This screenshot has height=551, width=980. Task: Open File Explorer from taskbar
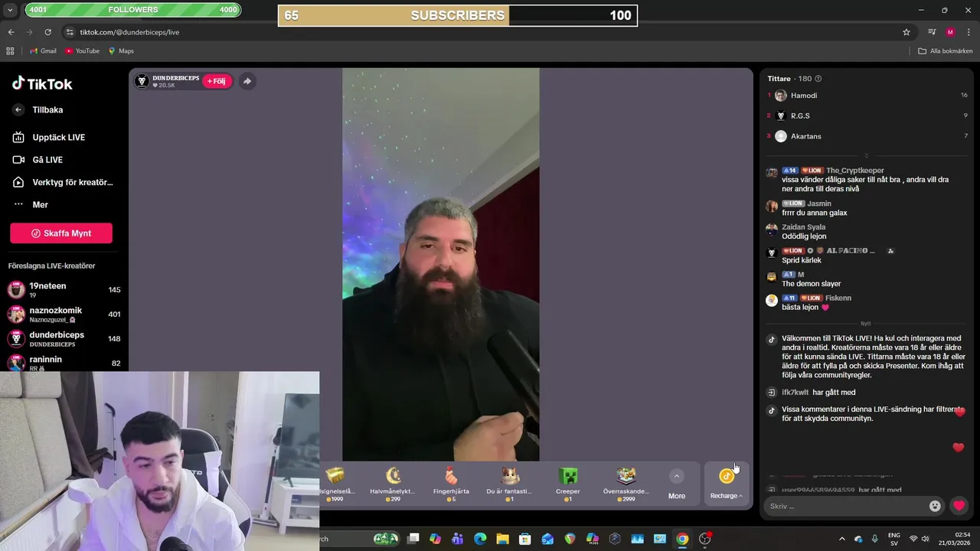[x=502, y=539]
